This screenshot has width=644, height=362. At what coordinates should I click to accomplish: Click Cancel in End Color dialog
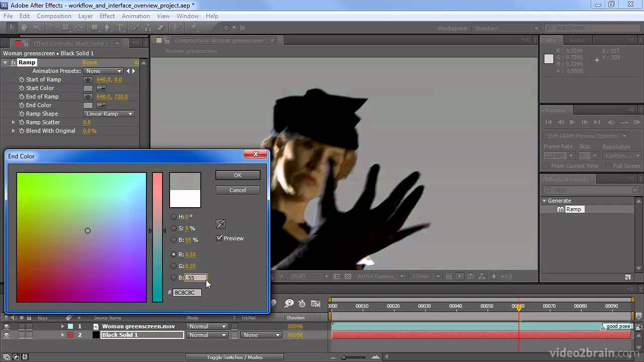(237, 190)
